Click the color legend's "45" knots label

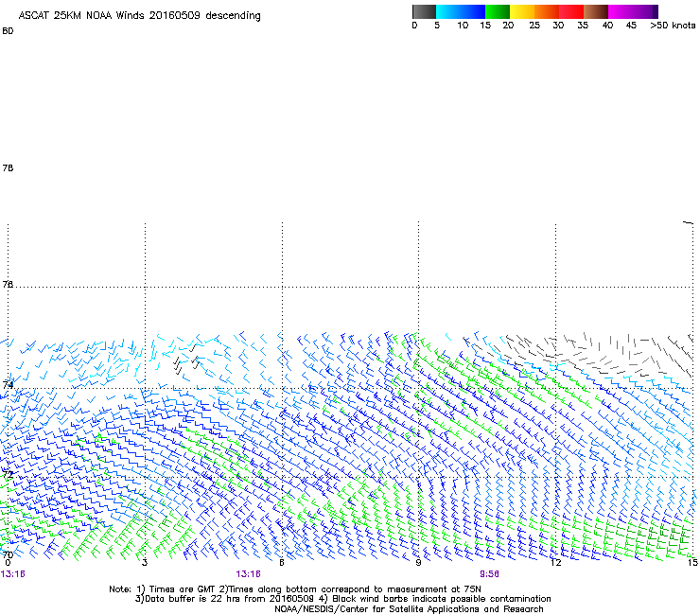tap(631, 26)
